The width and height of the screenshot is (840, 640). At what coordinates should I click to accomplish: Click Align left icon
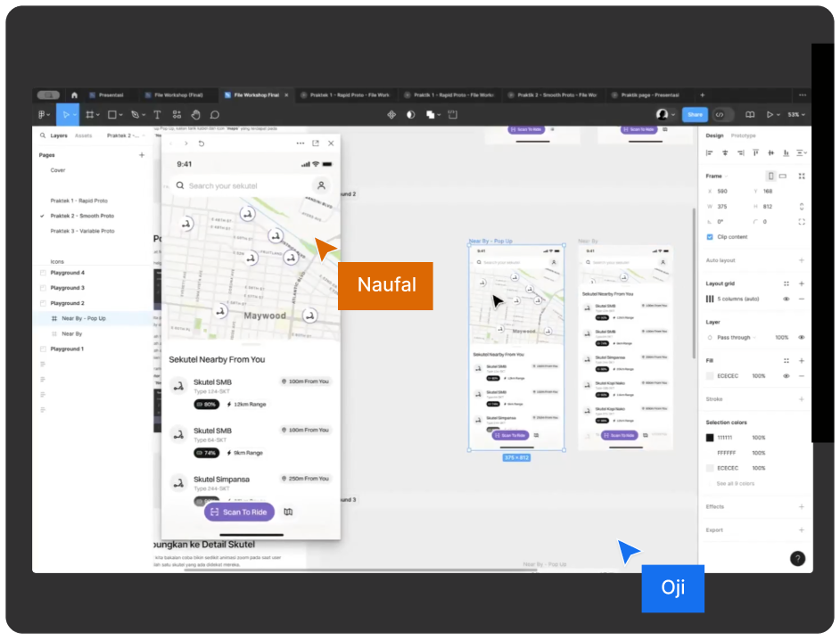(709, 153)
